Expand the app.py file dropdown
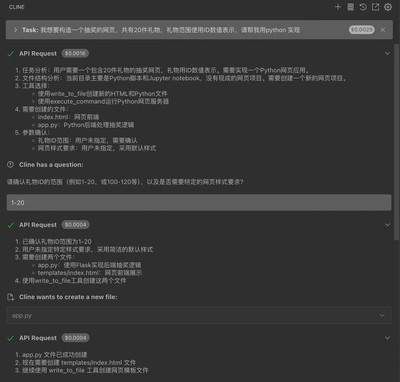The image size is (400, 382). [382, 315]
